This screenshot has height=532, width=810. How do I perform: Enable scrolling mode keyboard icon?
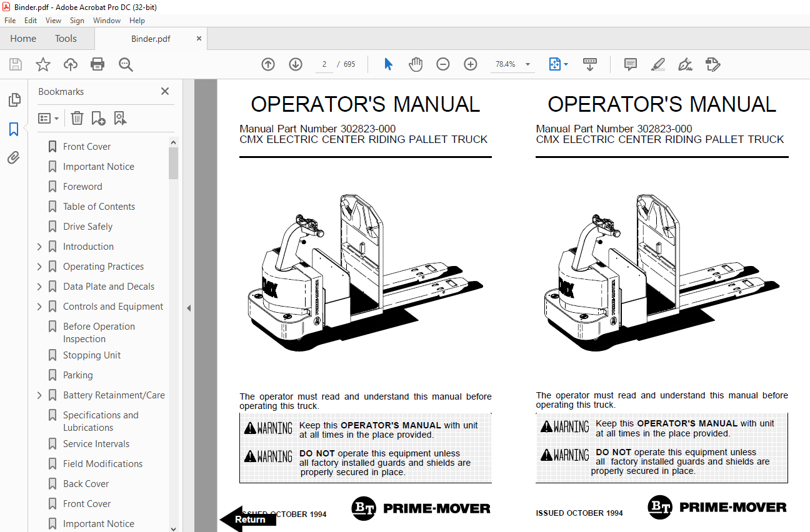[590, 64]
